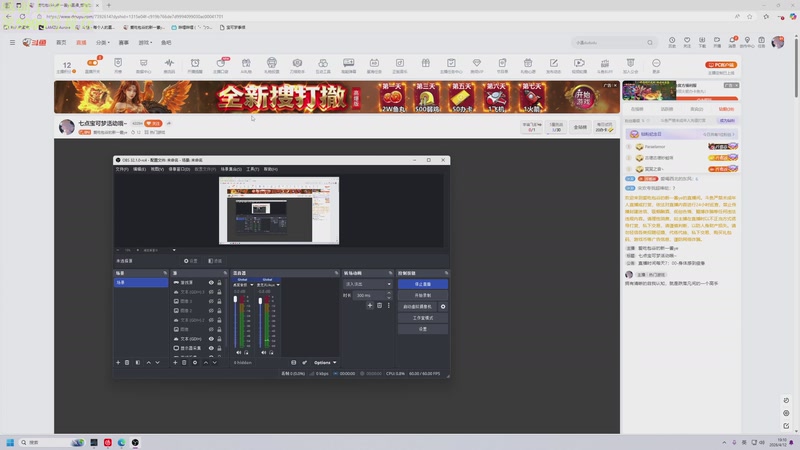Open Douyu 历史 history clock icon

[x=672, y=42]
